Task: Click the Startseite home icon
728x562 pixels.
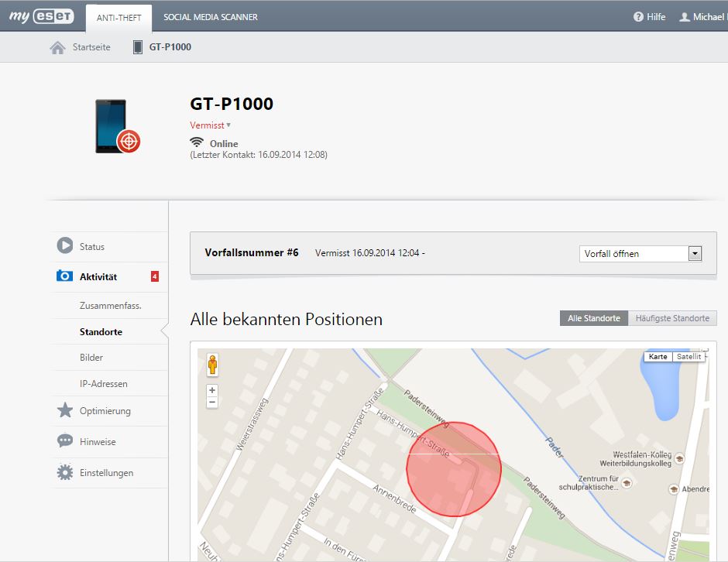Action: pyautogui.click(x=57, y=47)
